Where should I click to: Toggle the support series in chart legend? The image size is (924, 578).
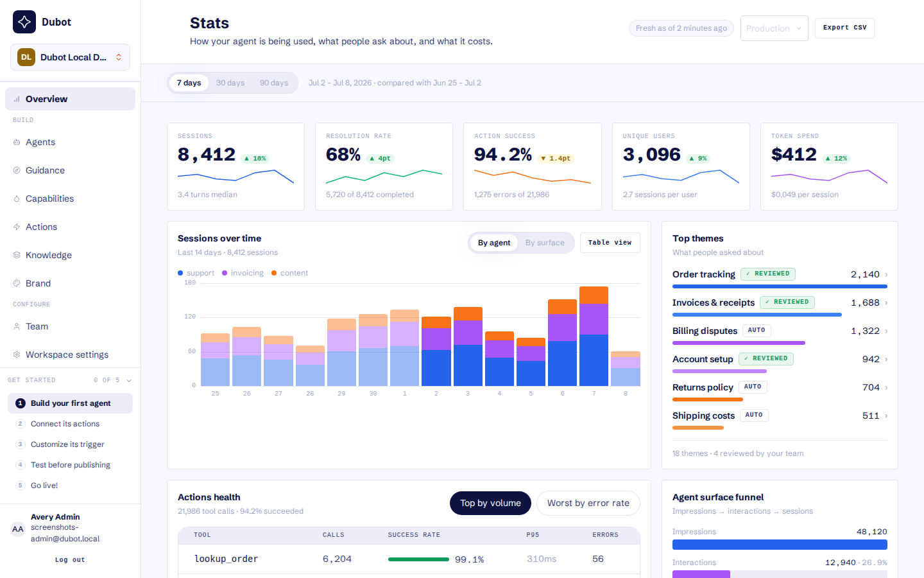tap(196, 273)
